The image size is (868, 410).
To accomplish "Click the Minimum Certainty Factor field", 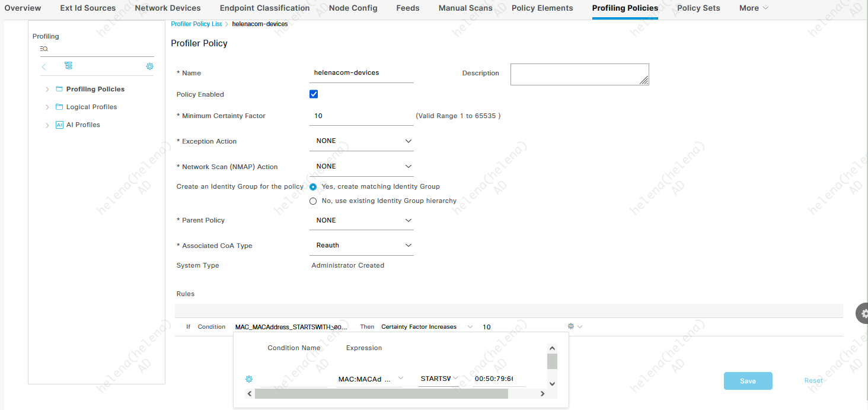I will coord(361,116).
